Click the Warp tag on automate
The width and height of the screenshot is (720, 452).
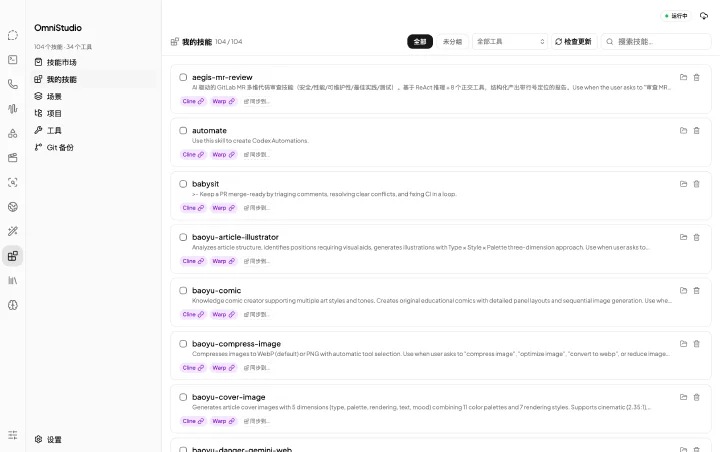pyautogui.click(x=224, y=154)
